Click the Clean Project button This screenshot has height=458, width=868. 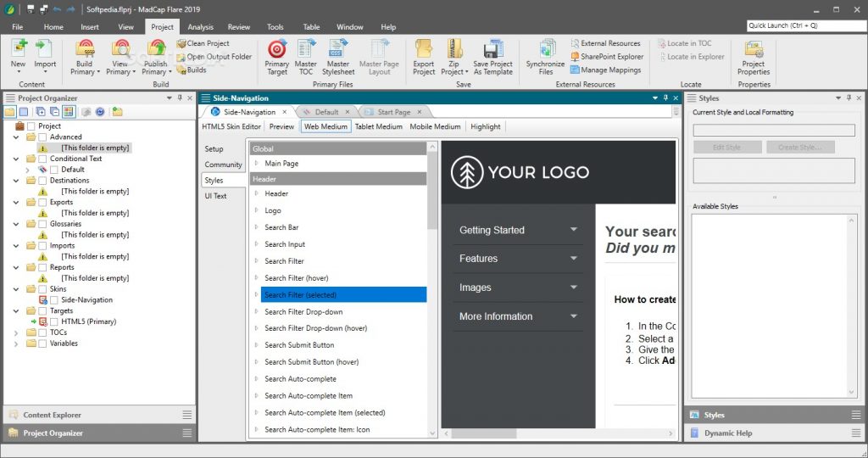click(x=208, y=43)
